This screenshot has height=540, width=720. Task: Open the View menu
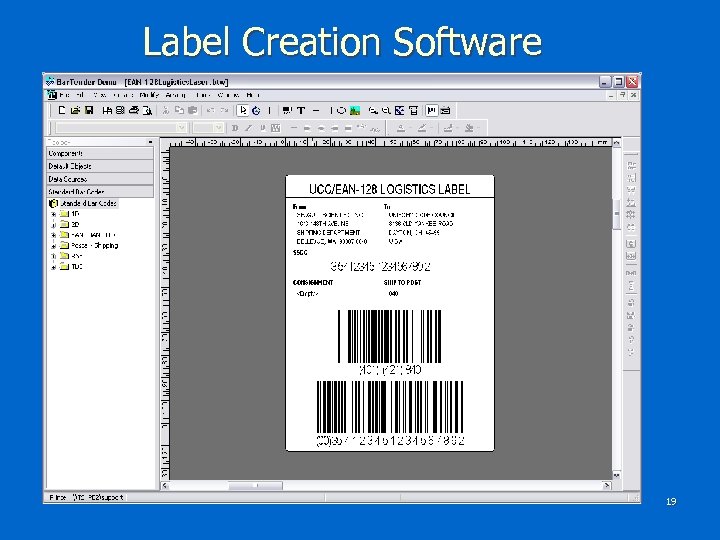100,95
